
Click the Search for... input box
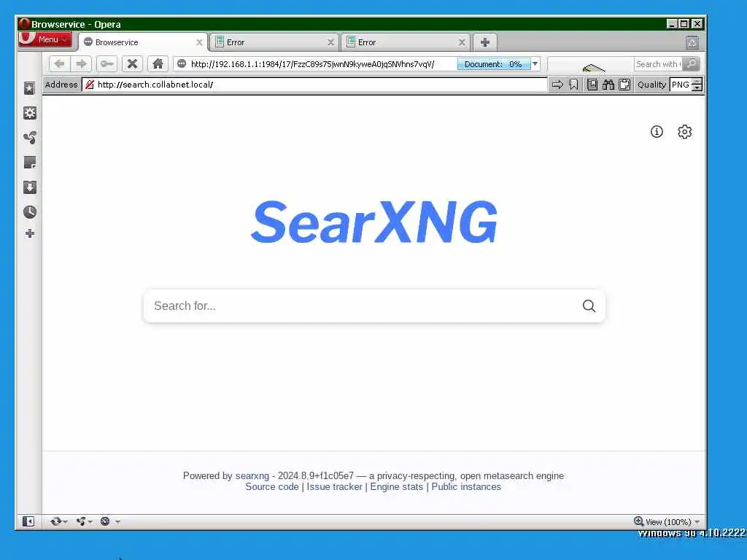(x=362, y=306)
